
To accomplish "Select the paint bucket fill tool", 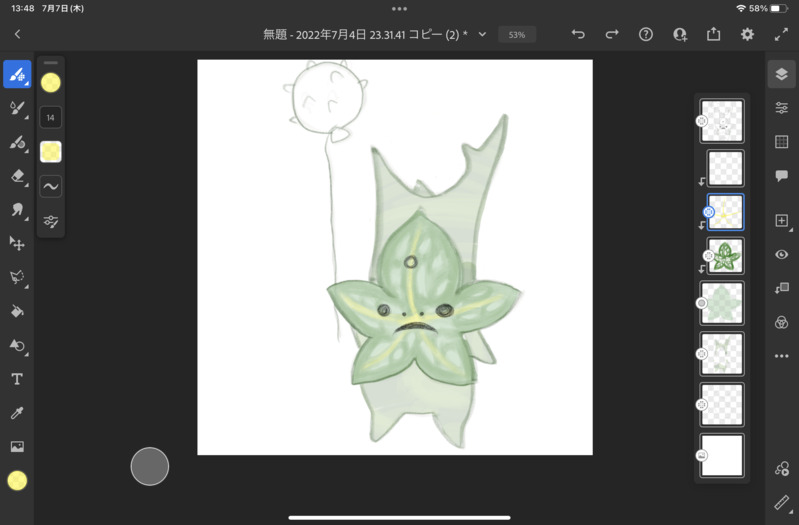I will click(x=17, y=311).
